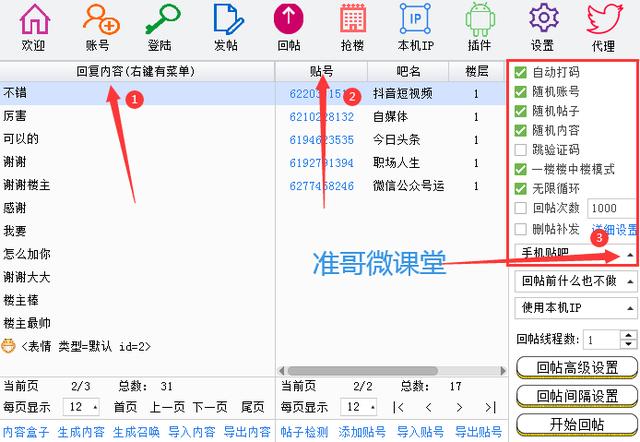Jump to last page of post list
640x442 pixels.
coord(491,407)
